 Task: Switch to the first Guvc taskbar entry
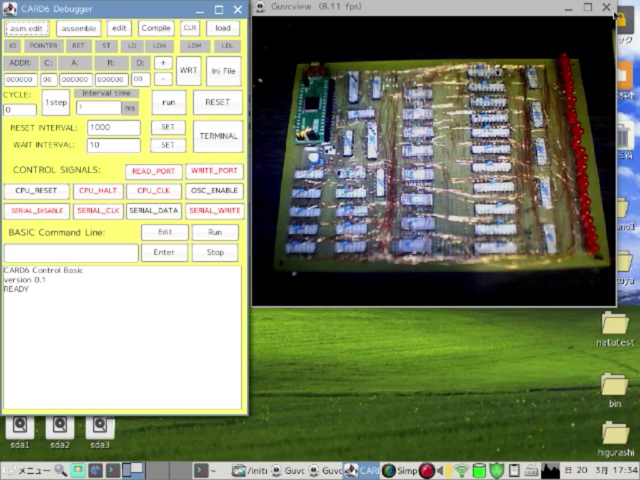coord(288,471)
